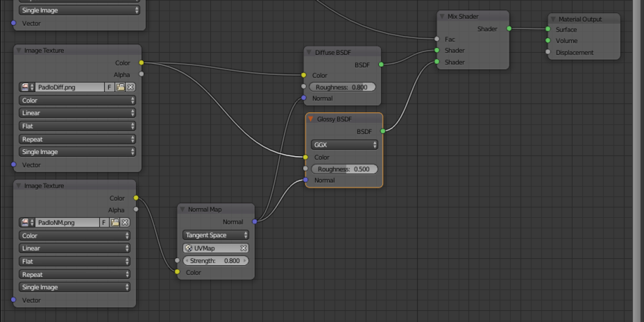The width and height of the screenshot is (644, 322).
Task: Toggle fake user F for PadloDiff.png
Action: pyautogui.click(x=109, y=87)
